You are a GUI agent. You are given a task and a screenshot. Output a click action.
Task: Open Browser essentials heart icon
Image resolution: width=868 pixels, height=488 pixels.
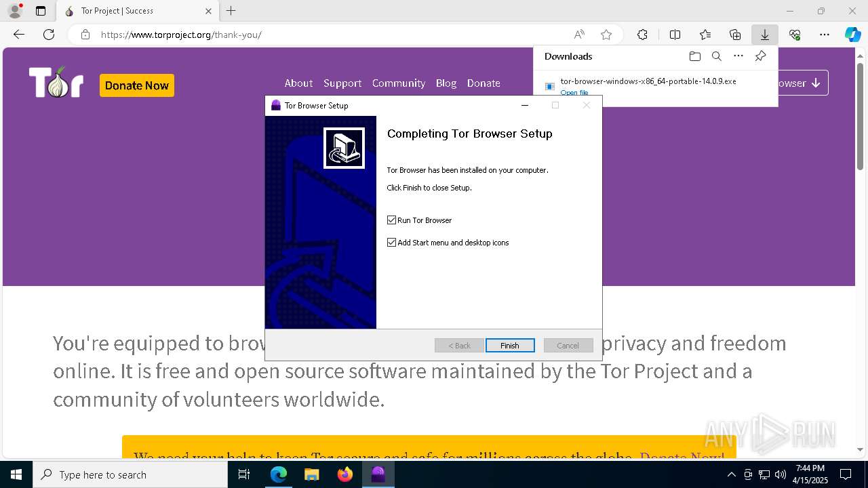795,35
